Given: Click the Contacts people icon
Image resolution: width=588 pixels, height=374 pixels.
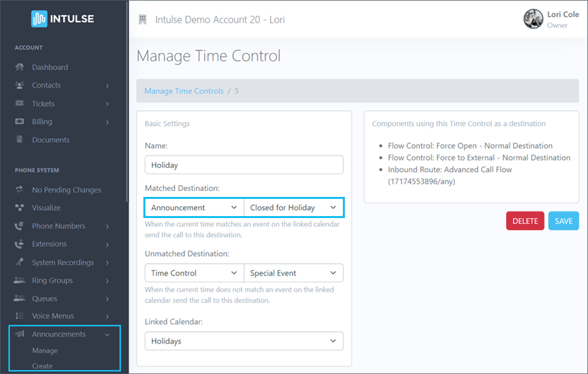Looking at the screenshot, I should tap(20, 85).
